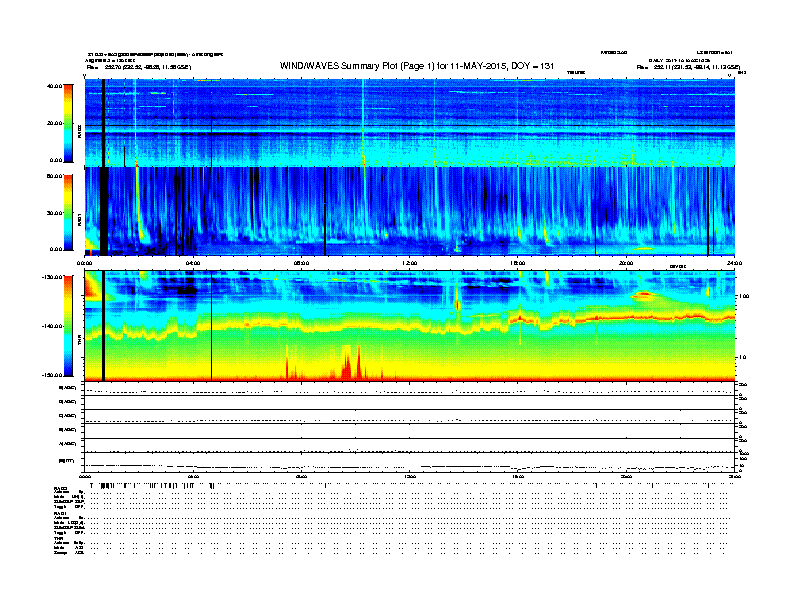
Task: Click the TNR heading in the bottom status block
Action: (58, 538)
